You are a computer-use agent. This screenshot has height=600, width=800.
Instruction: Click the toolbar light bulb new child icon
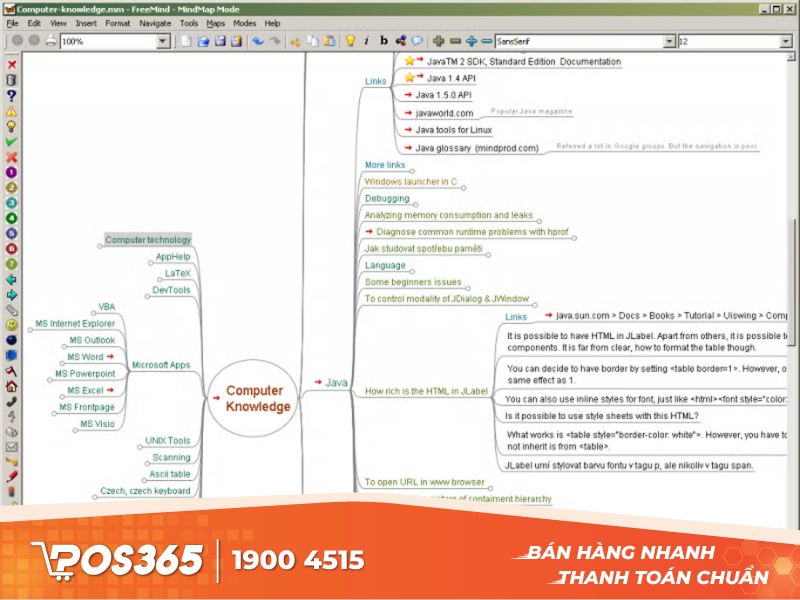tap(350, 41)
